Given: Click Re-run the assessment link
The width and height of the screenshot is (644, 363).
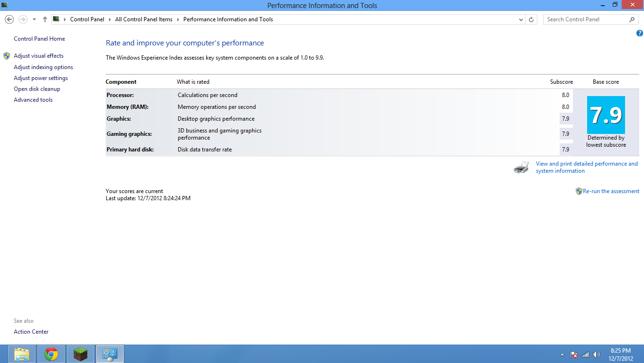Looking at the screenshot, I should coord(611,191).
